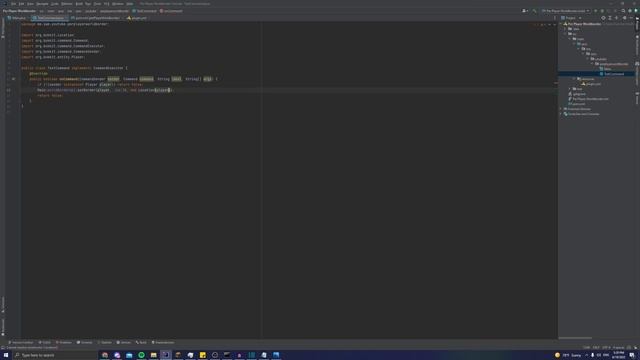Expand the .idea folder
Screen dimensions: 640x360
tap(565, 29)
